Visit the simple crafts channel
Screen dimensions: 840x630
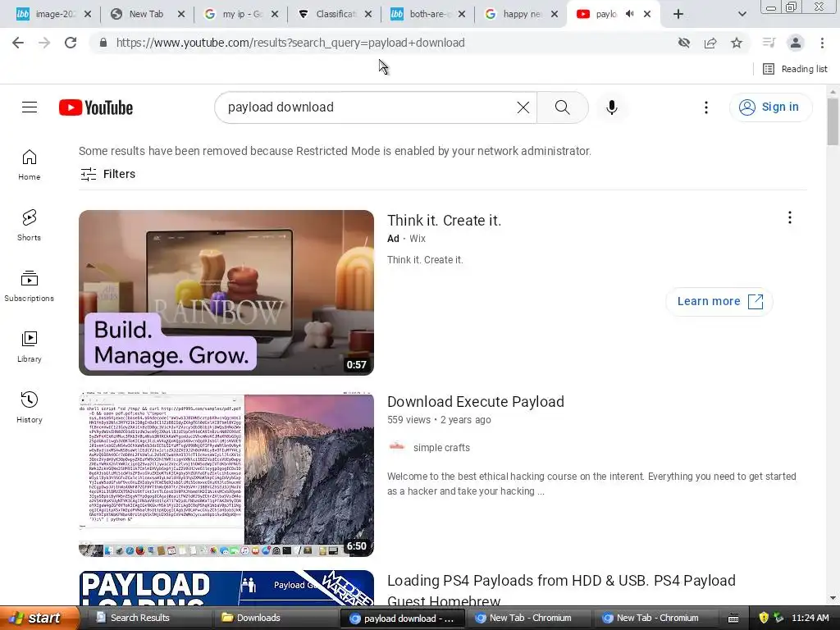tap(441, 448)
